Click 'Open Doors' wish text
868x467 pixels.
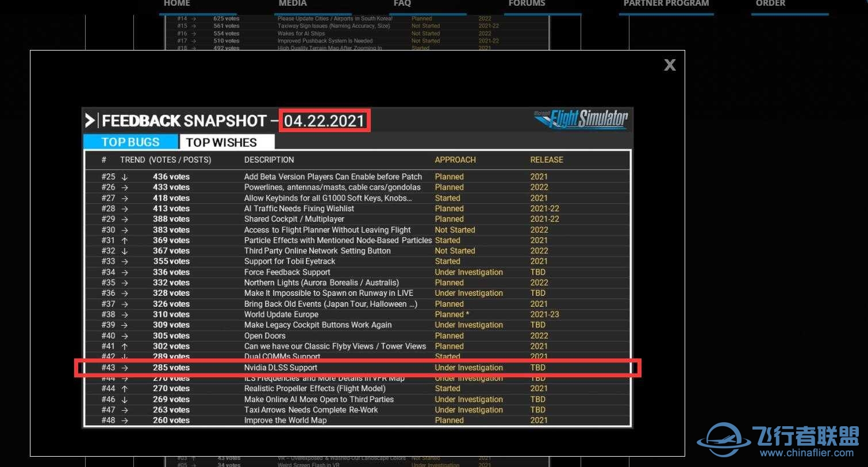pos(264,336)
